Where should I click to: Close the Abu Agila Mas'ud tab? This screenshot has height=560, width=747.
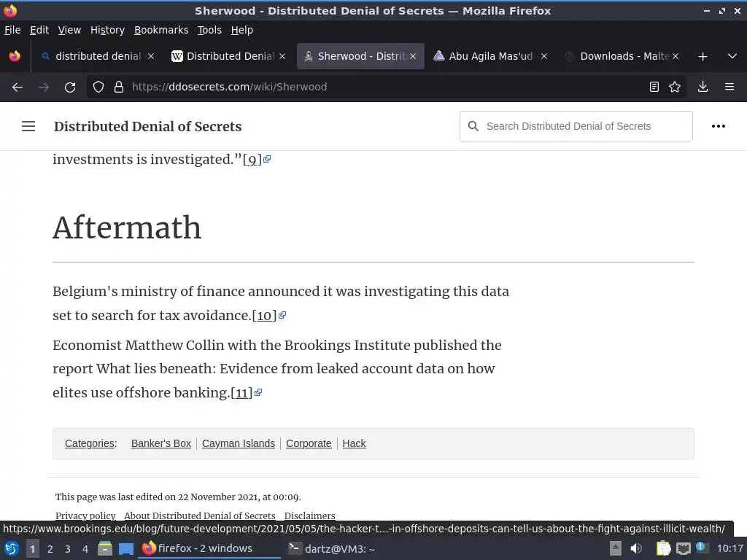click(x=543, y=56)
